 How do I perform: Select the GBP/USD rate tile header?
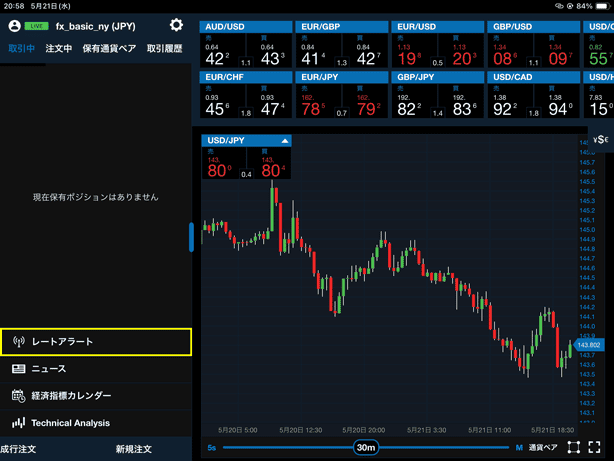tap(534, 27)
